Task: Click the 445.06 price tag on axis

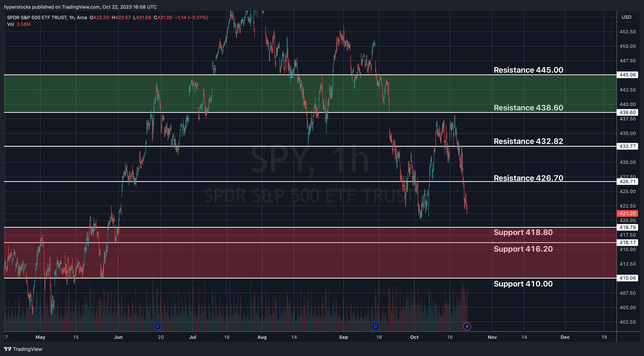Action: (x=627, y=75)
